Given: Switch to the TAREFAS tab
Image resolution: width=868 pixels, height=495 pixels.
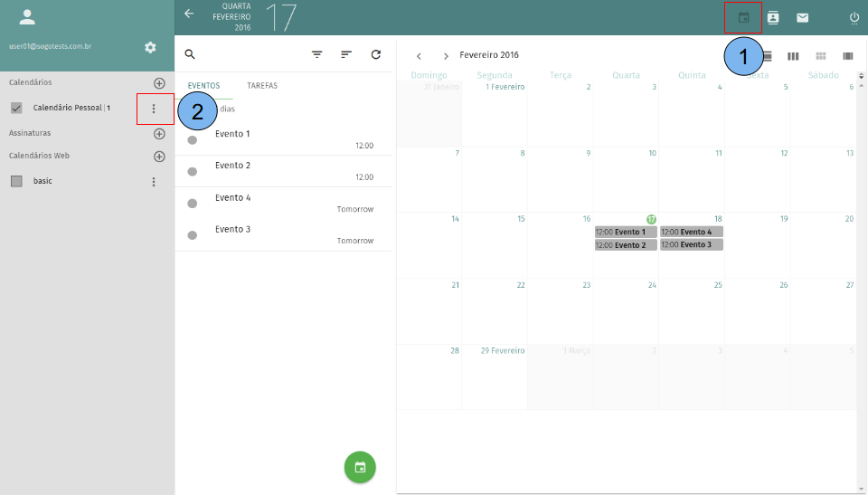Looking at the screenshot, I should point(262,86).
